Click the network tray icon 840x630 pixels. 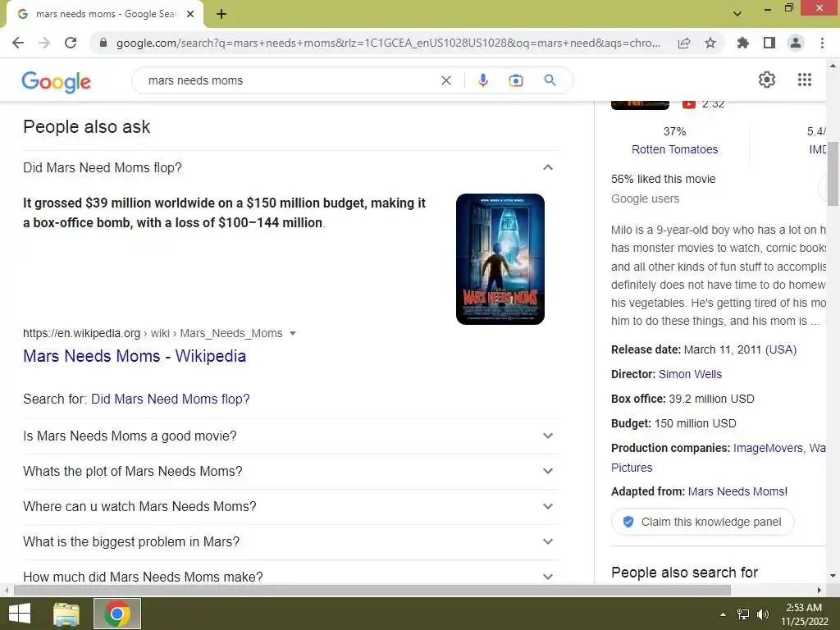pos(743,614)
